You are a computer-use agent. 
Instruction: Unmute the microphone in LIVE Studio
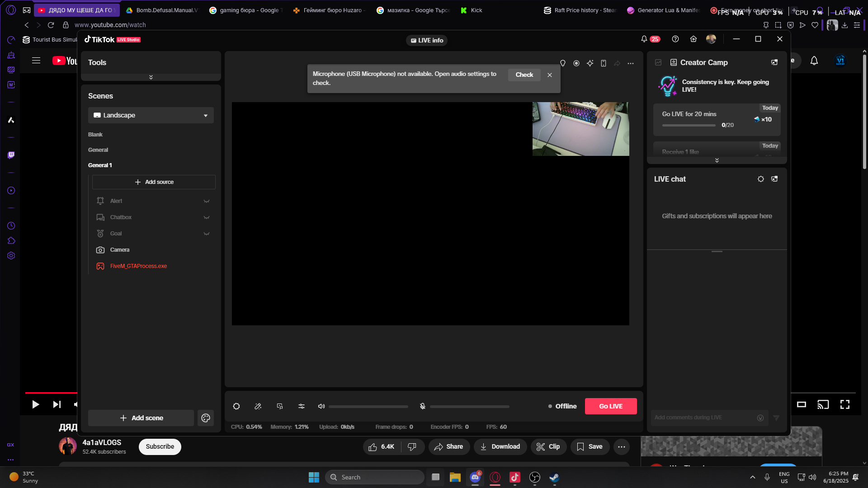coord(423,406)
